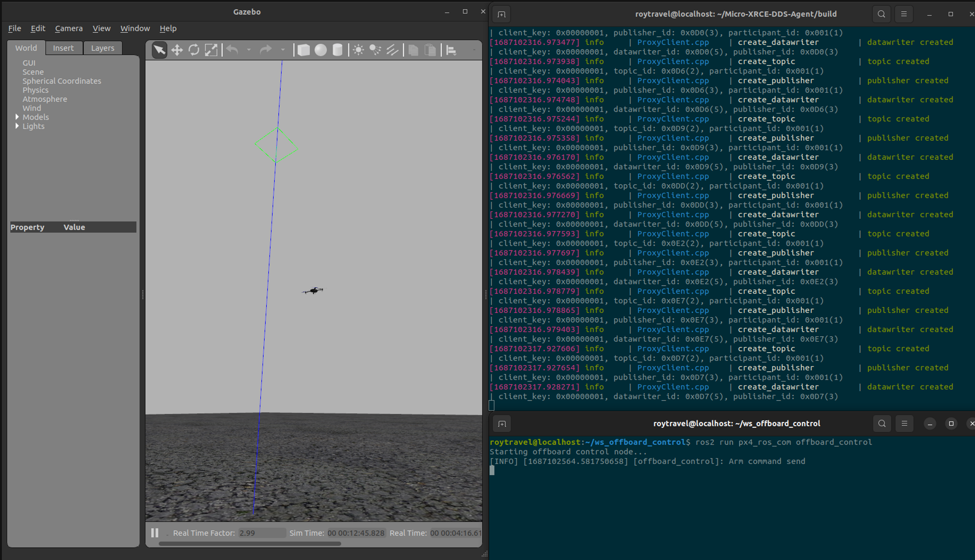Insert a cylinder shape

[x=337, y=50]
